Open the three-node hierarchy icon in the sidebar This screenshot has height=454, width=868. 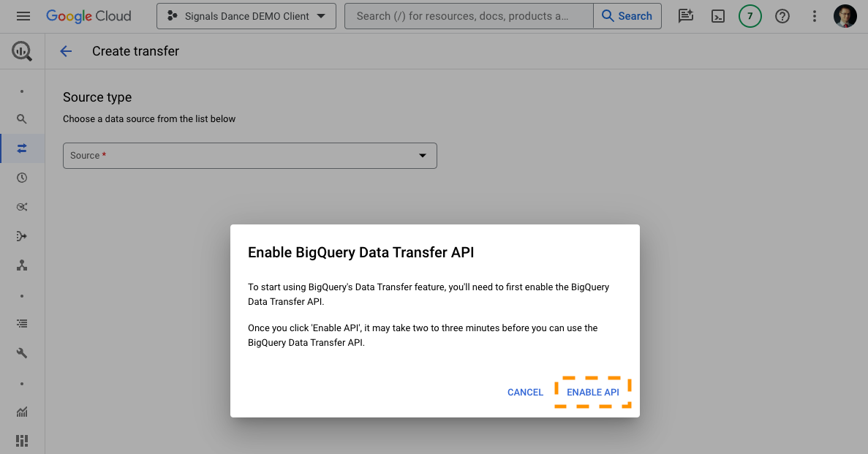[22, 266]
